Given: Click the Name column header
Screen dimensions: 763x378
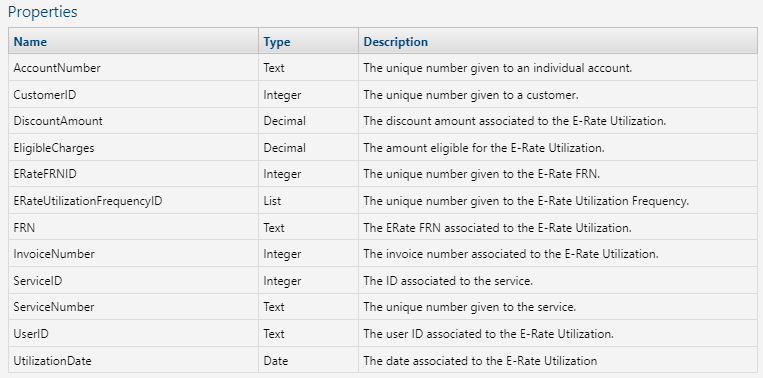Looking at the screenshot, I should pos(133,41).
